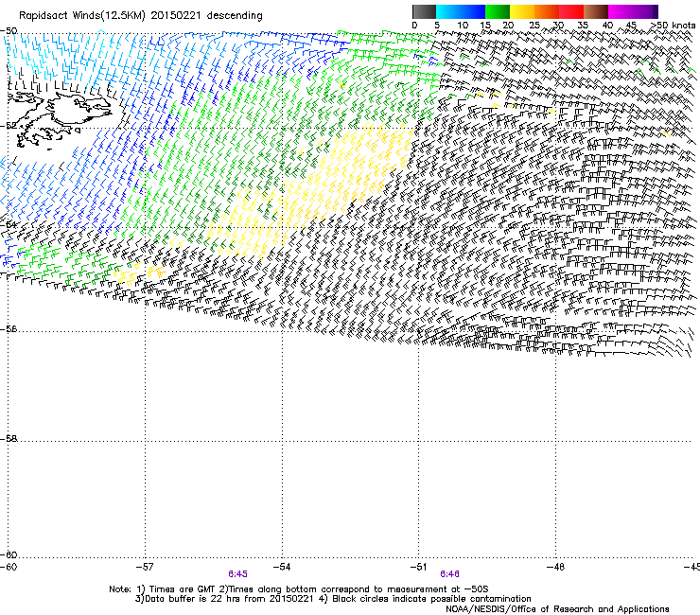Click the '0' label under the legend

pos(414,26)
